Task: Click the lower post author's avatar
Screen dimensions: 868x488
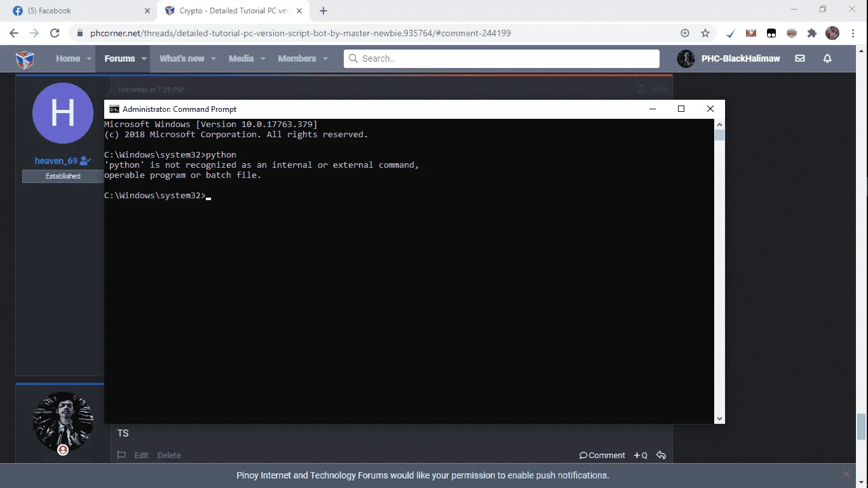Action: click(63, 422)
